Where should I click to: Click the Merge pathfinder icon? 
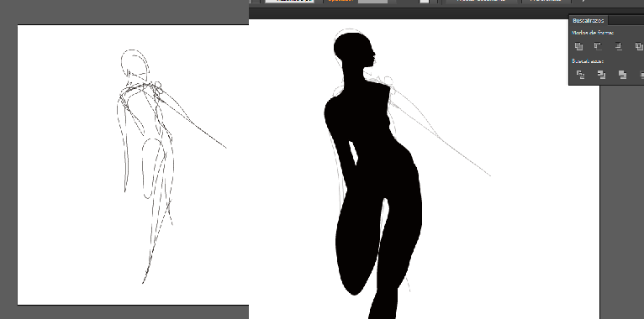622,74
